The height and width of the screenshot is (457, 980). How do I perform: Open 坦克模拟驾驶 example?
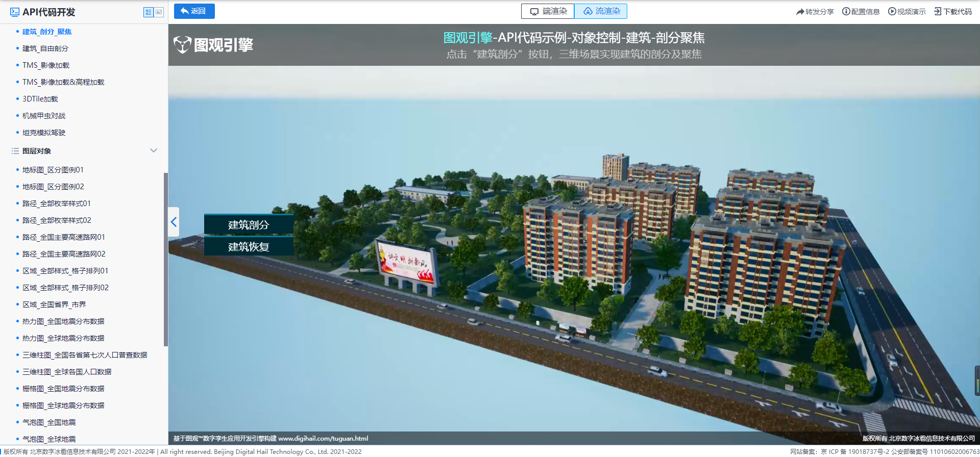tap(44, 133)
